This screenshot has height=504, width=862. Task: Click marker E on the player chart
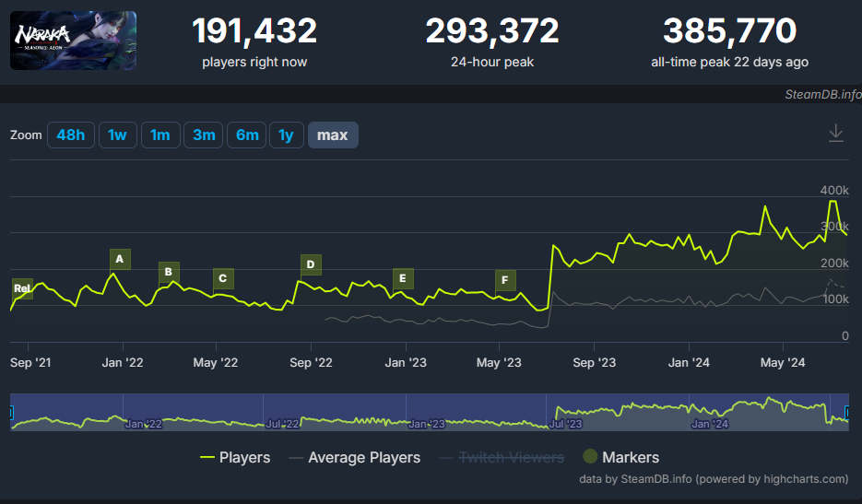[x=403, y=279]
